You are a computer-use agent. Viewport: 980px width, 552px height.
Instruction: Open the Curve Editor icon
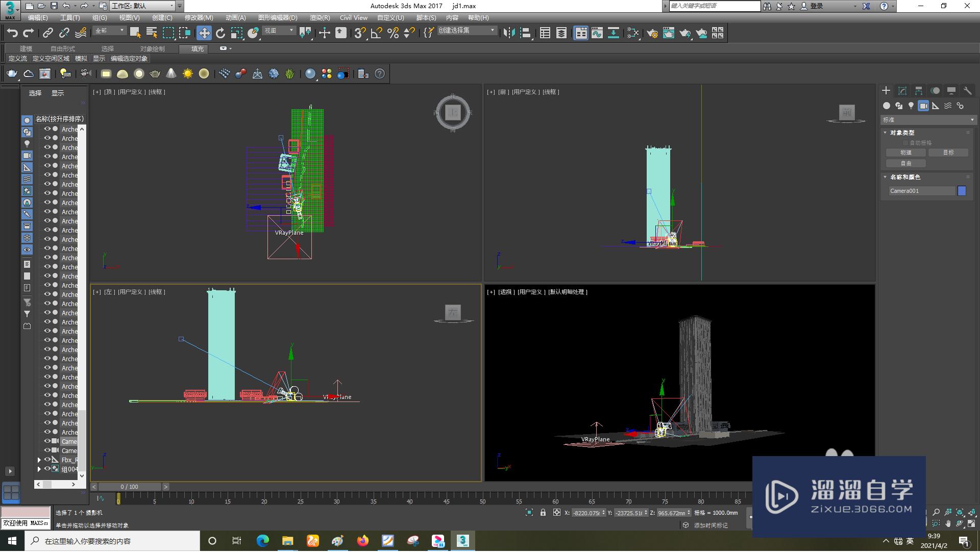click(597, 33)
